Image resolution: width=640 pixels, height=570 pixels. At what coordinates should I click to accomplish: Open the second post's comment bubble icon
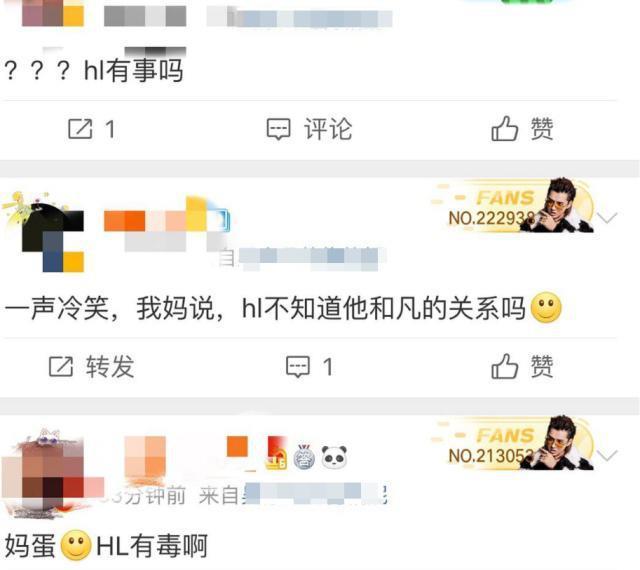pos(298,366)
